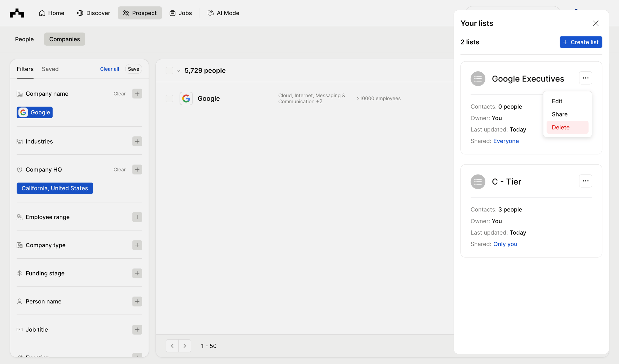
Task: Close the Your lists panel
Action: pos(596,23)
